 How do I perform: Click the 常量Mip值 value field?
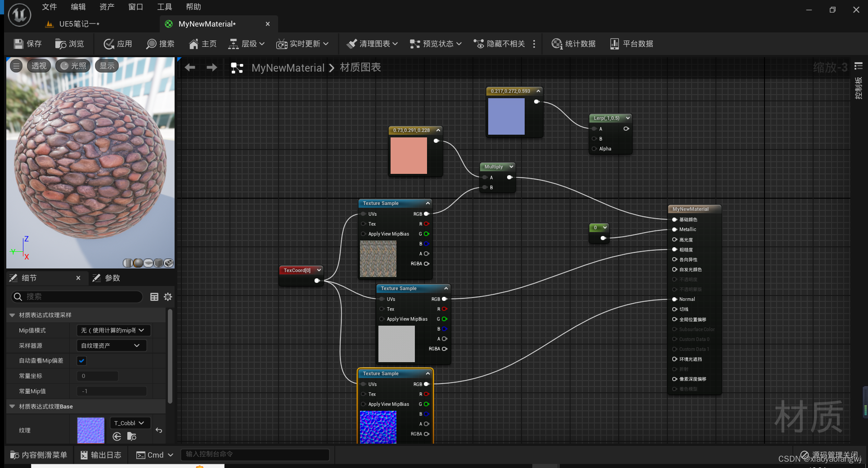(x=112, y=391)
